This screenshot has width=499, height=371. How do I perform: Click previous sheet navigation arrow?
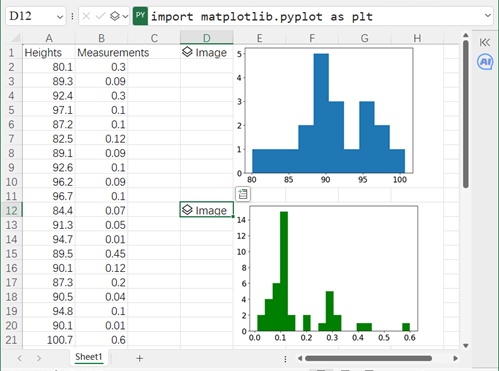[x=20, y=358]
